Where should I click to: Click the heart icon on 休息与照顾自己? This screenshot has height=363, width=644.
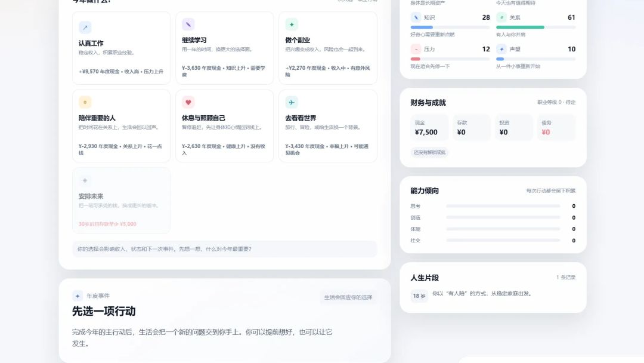click(x=188, y=102)
